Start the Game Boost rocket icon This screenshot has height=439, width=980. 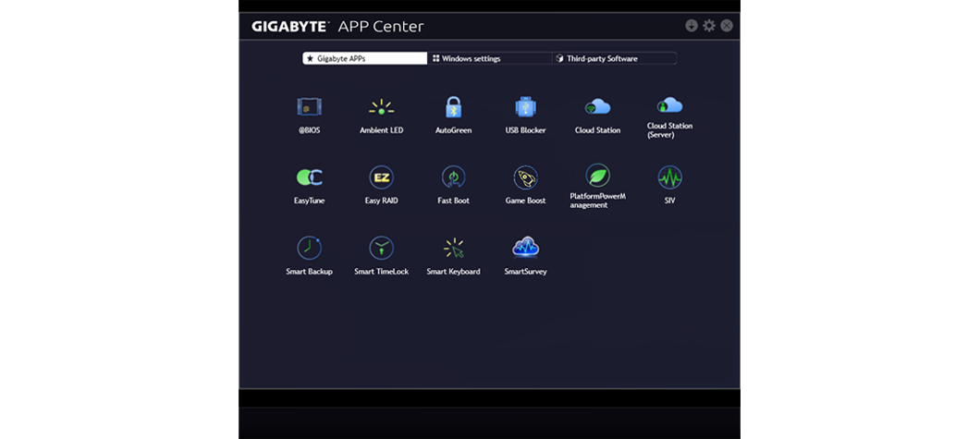coord(526,178)
